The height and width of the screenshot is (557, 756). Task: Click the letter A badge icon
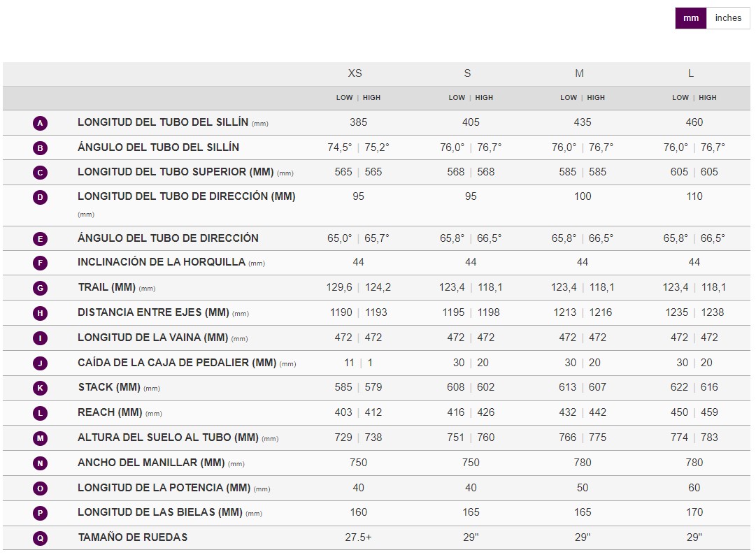(41, 123)
